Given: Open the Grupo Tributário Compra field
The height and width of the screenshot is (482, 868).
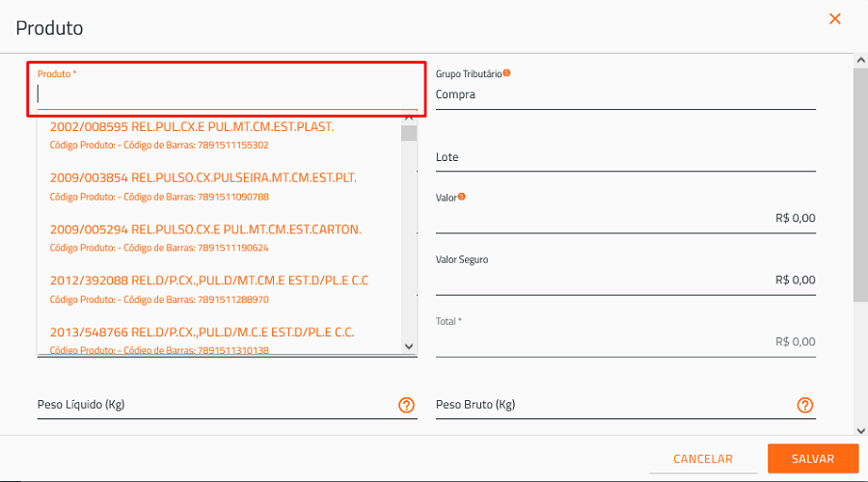Looking at the screenshot, I should [626, 94].
